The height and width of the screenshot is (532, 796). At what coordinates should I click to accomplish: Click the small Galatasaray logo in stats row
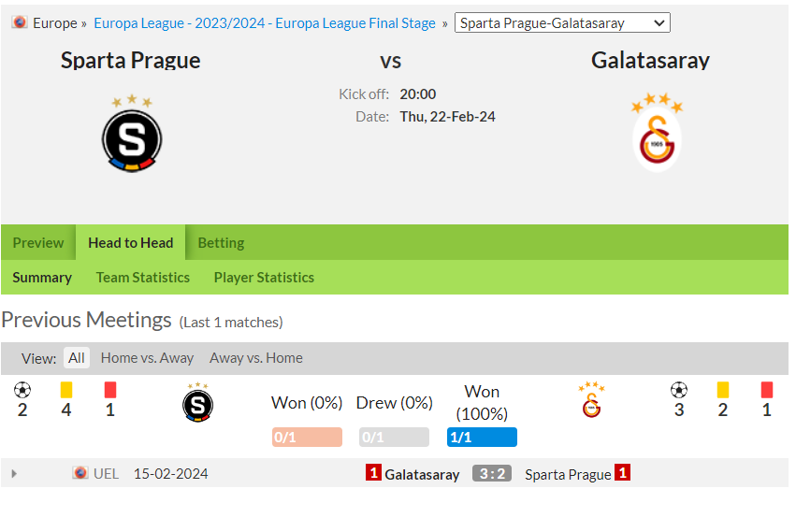(591, 400)
